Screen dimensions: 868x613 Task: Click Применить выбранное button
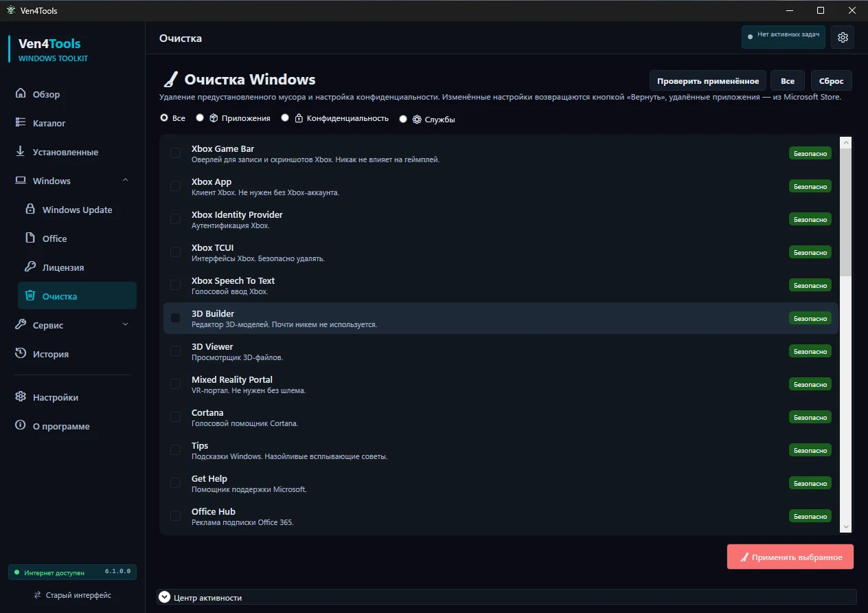[790, 557]
